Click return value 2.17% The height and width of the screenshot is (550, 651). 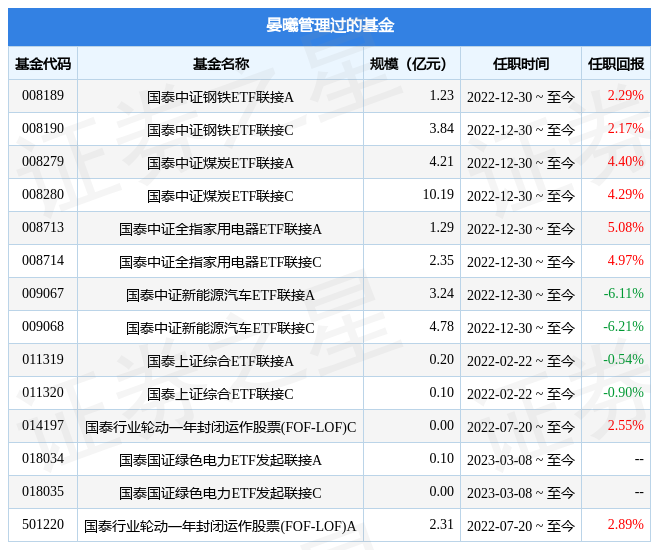[x=625, y=129]
